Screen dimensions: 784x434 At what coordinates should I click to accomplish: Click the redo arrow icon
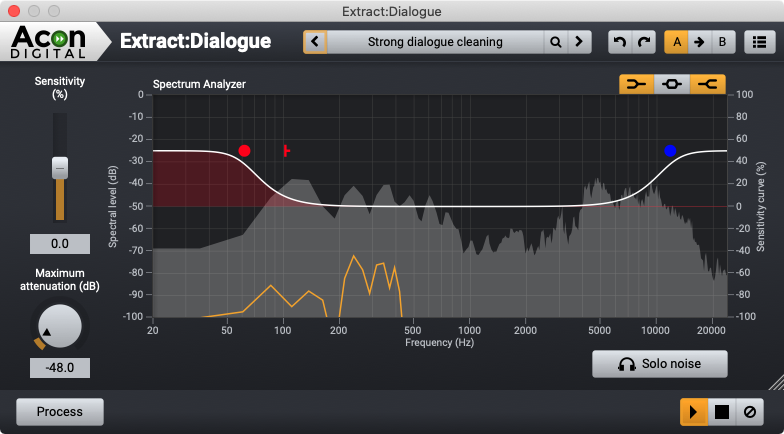pyautogui.click(x=644, y=42)
